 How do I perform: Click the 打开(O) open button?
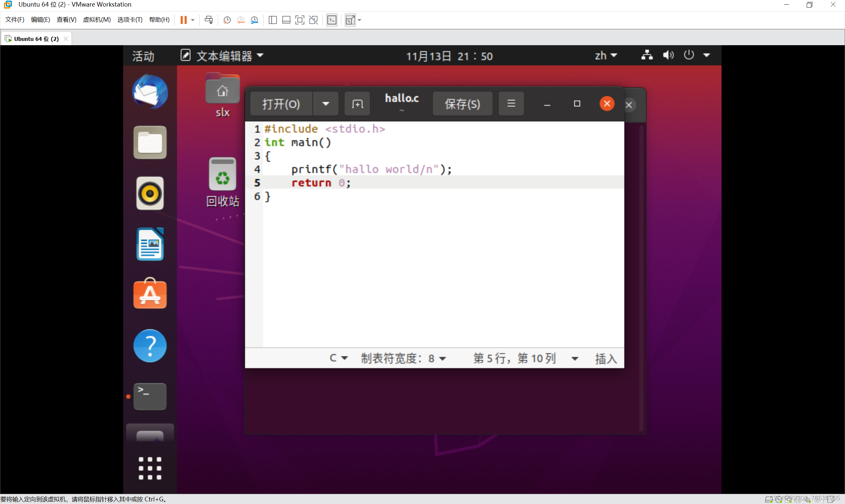click(x=281, y=104)
